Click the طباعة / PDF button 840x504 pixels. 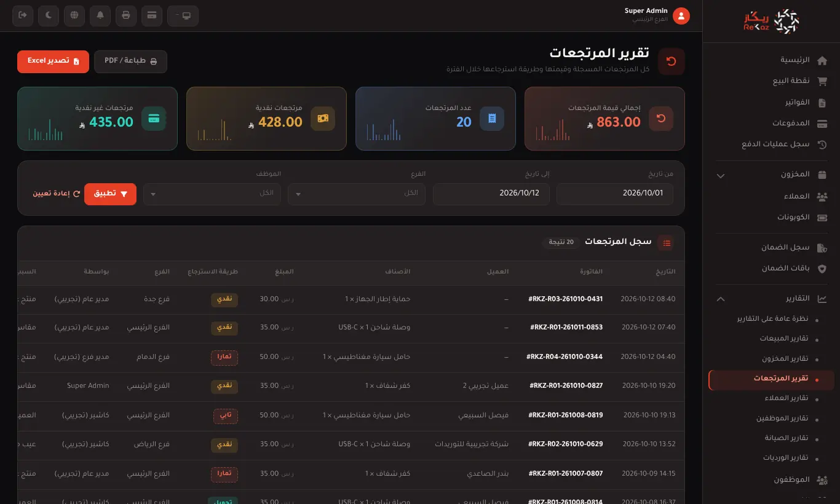131,61
